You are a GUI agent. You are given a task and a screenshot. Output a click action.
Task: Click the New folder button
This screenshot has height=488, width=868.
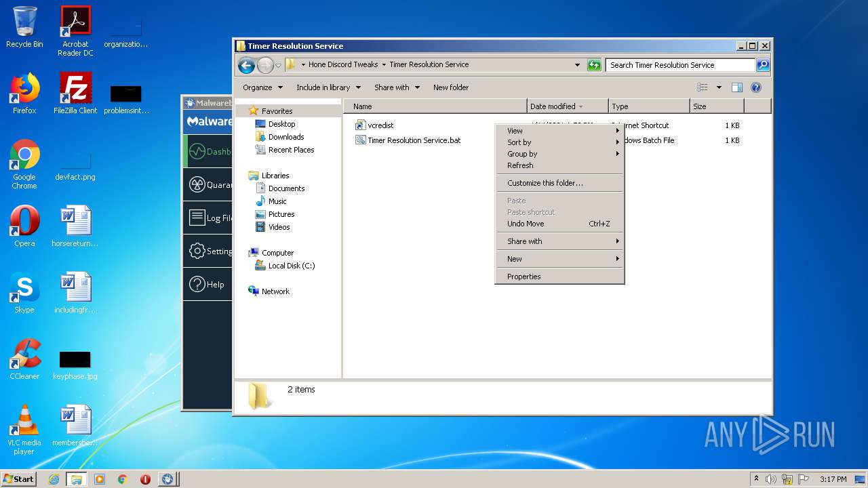[x=451, y=87]
